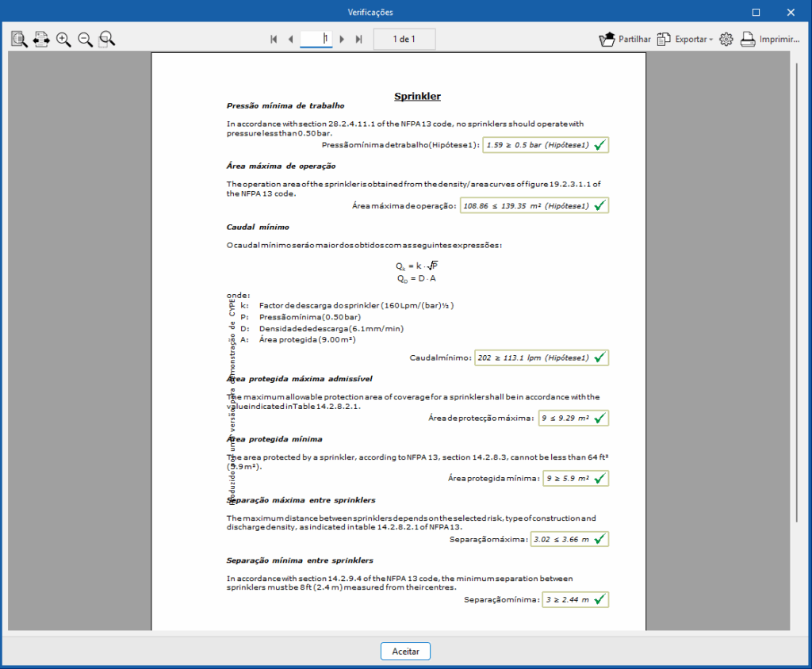Click the page number input field
This screenshot has height=669, width=812.
coord(316,39)
